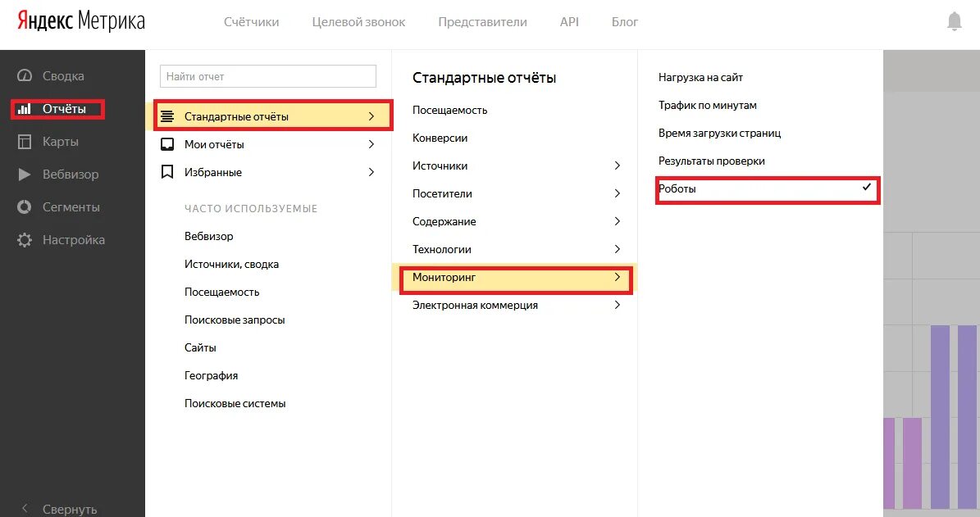Screen dimensions: 980x517
Task: Click the Избранные bookmark icon
Action: tap(166, 172)
